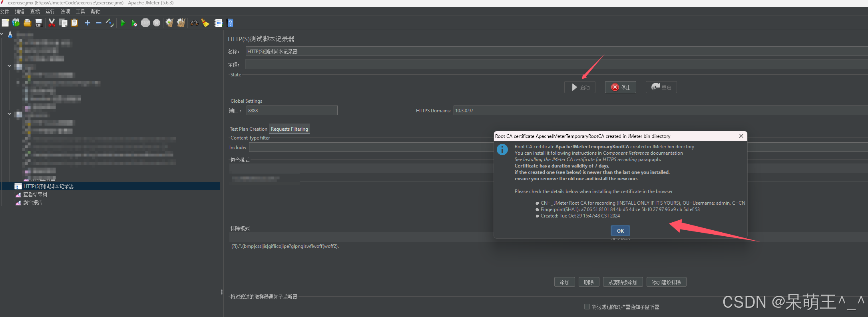Viewport: 868px width, 317px height.
Task: Open the function helper dialog
Action: tap(218, 23)
